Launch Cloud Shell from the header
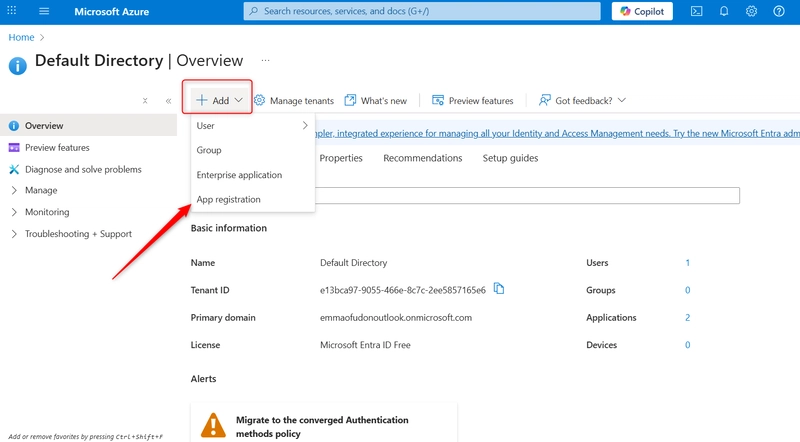This screenshot has width=800, height=442. click(696, 11)
